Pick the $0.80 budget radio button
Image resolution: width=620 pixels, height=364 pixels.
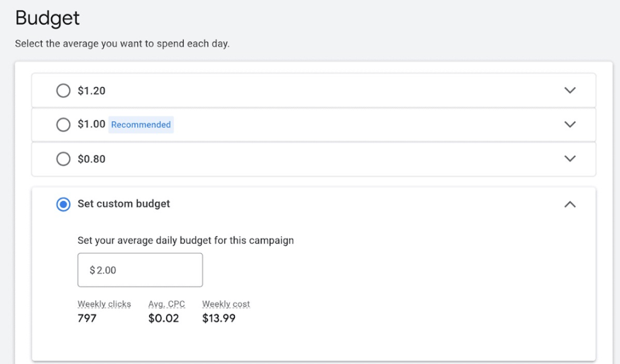tap(63, 159)
